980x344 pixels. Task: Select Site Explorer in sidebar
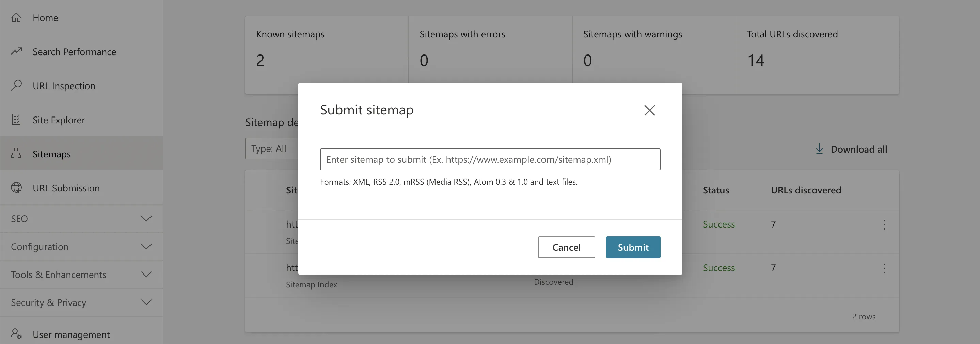tap(81, 120)
